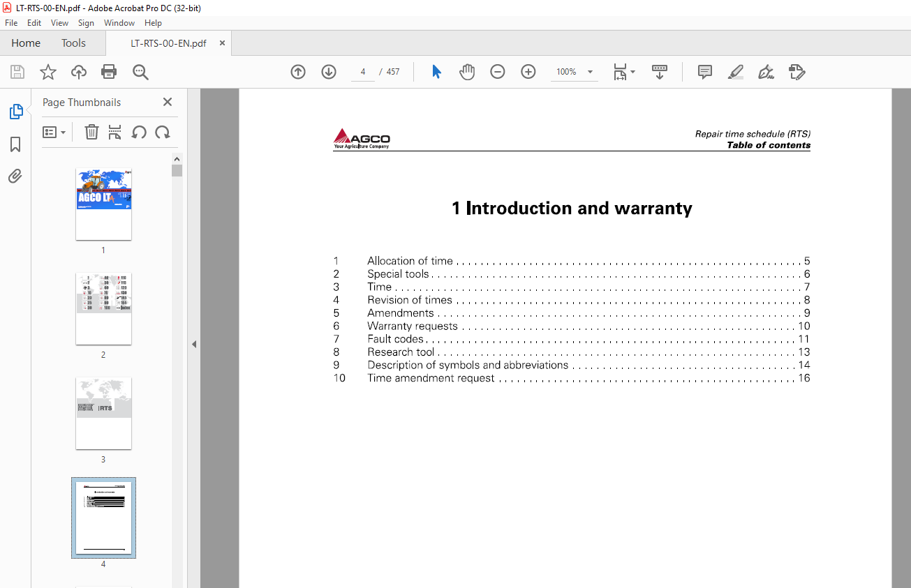Collapse the navigation pane with the arrow

(x=194, y=344)
